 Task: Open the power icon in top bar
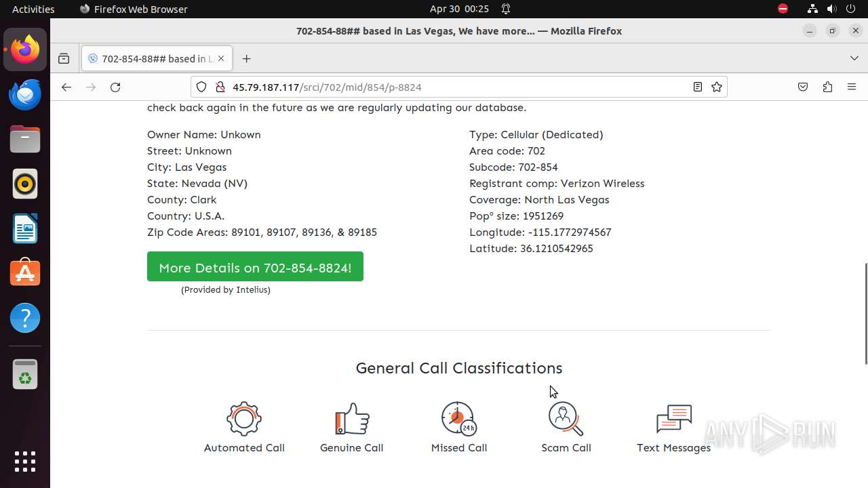850,9
